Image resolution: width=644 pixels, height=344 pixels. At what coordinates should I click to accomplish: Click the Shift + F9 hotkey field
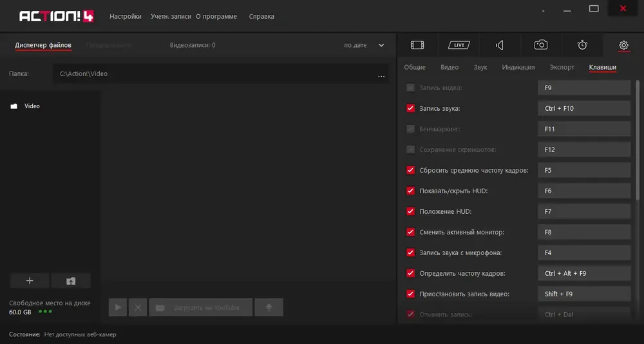pos(584,294)
